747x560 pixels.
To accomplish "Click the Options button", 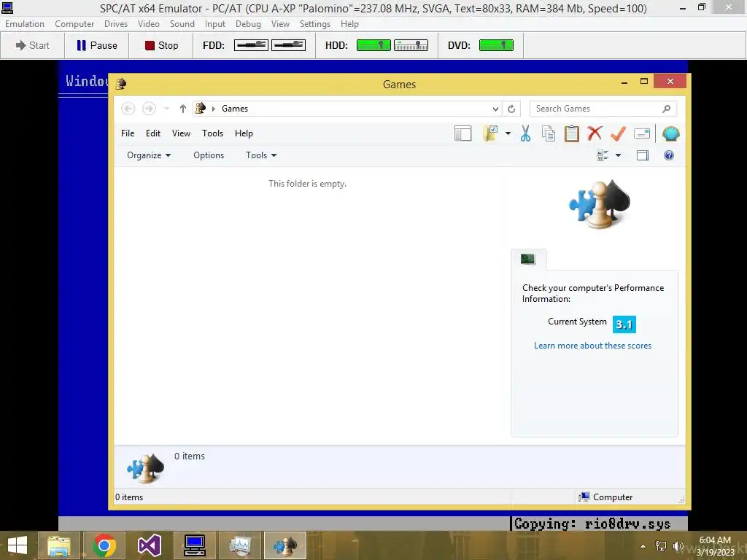I will [x=209, y=155].
